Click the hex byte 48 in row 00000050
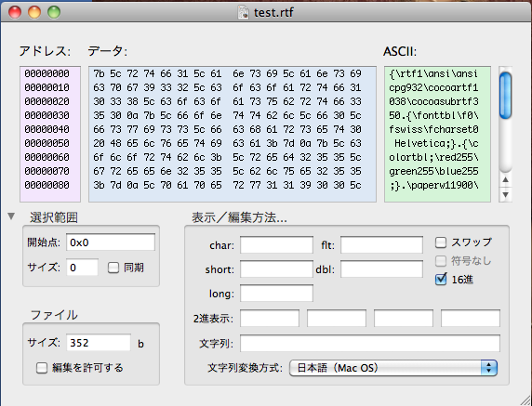This screenshot has width=532, height=406. [115, 143]
